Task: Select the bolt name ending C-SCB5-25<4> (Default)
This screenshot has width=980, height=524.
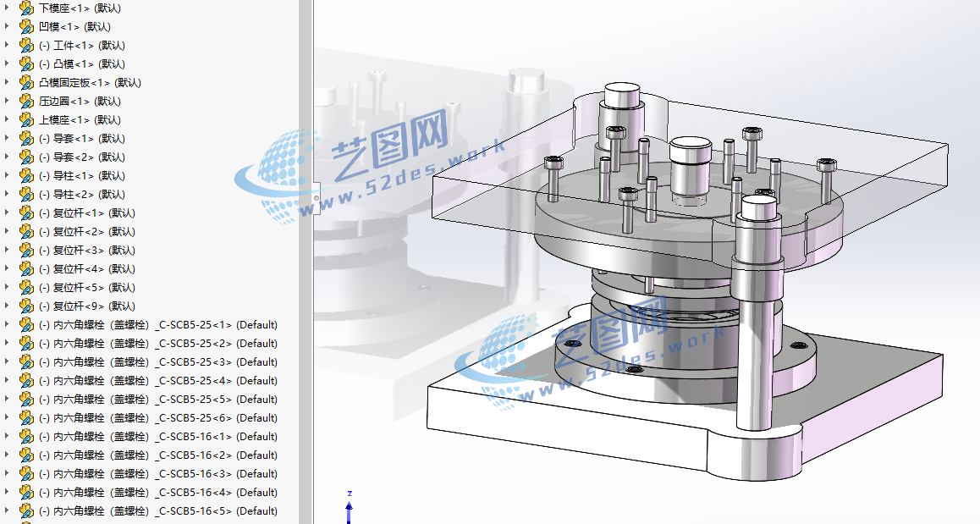Action: (158, 381)
